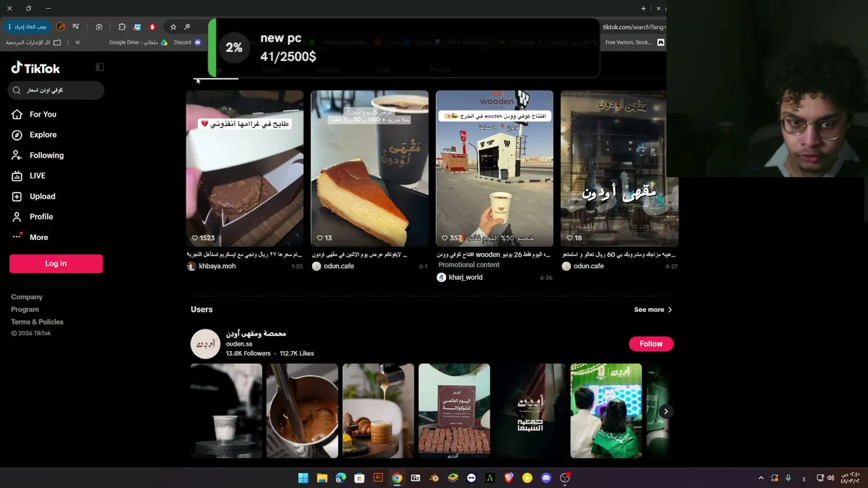Screen dimensions: 868x488
Task: Open the Google Drive bookmark
Action: pos(138,43)
